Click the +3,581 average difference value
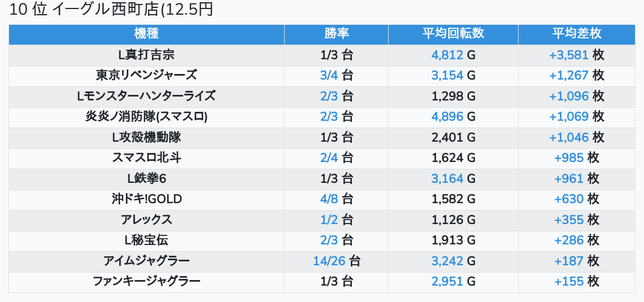 (x=569, y=55)
